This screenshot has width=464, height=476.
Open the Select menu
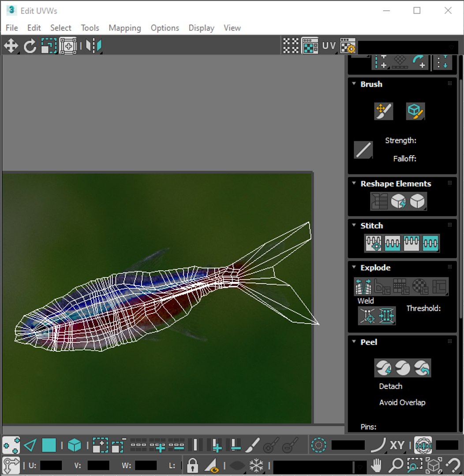(61, 28)
